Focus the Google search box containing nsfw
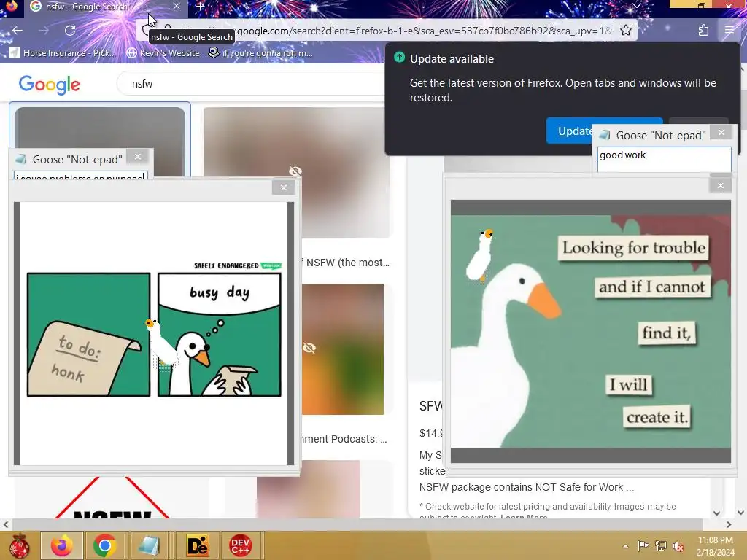This screenshot has height=560, width=747. tap(252, 84)
